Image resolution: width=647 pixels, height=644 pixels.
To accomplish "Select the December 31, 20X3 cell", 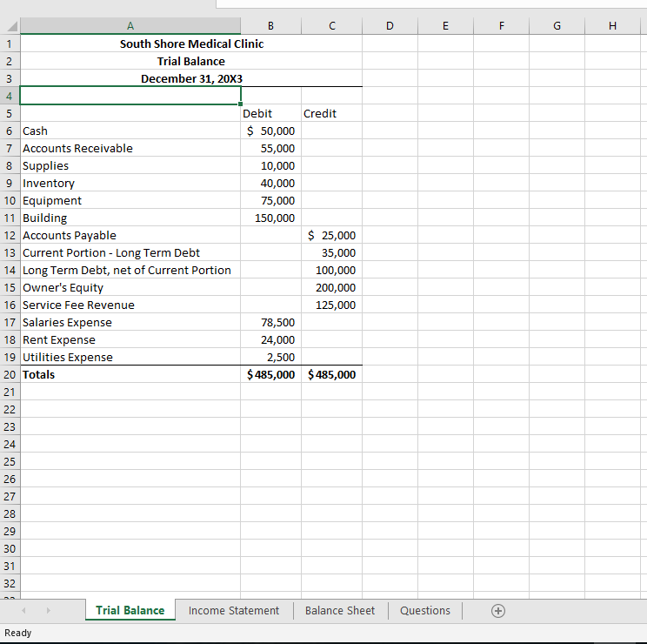I will (191, 78).
